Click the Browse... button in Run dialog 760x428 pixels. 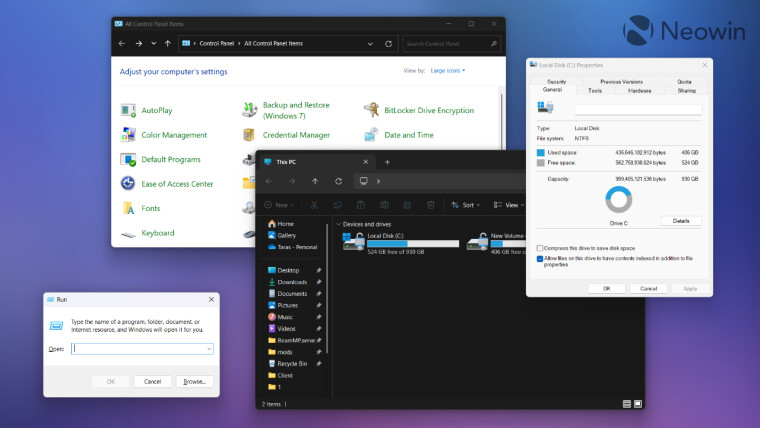[194, 381]
